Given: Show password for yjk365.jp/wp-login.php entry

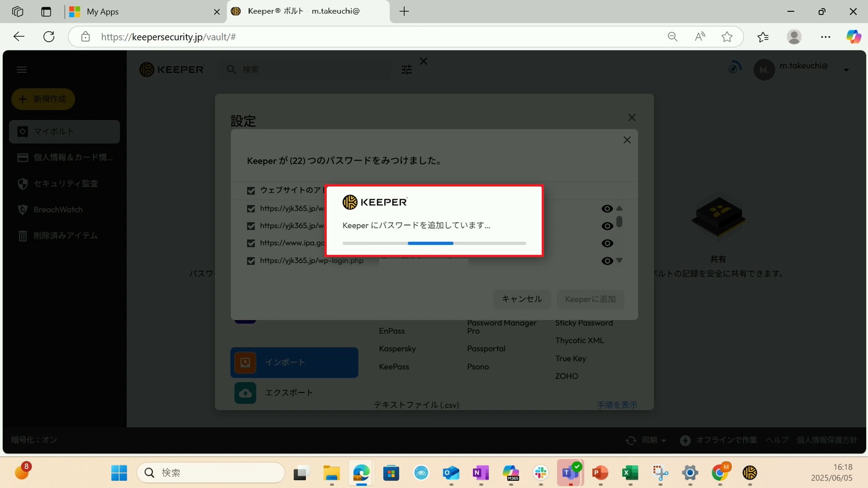Looking at the screenshot, I should [x=607, y=261].
